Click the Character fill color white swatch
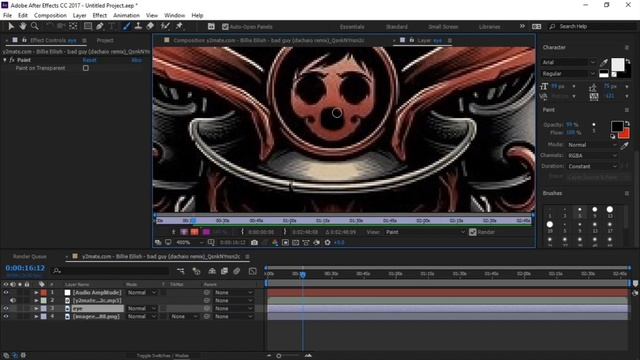Viewport: 640px width, 360px height. click(617, 64)
